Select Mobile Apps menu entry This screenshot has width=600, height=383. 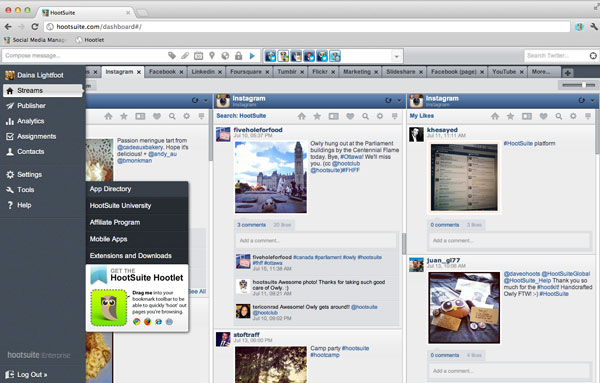[137, 239]
